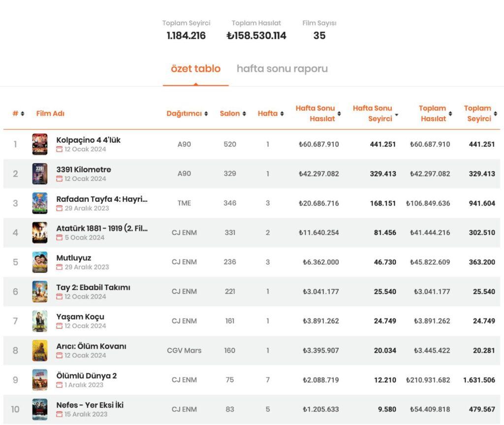The height and width of the screenshot is (425, 504).
Task: Open Tay 2: Ebabil Takımı film title
Action: pyautogui.click(x=94, y=287)
